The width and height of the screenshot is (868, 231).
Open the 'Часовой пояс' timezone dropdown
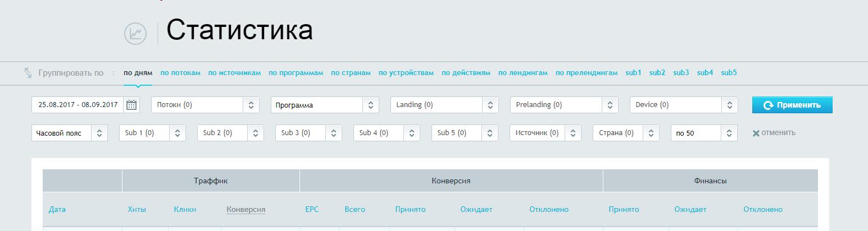pos(70,133)
